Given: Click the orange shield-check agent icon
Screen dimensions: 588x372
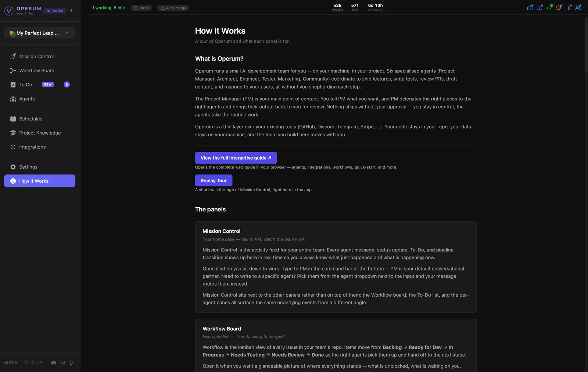Looking at the screenshot, I should coord(559,8).
